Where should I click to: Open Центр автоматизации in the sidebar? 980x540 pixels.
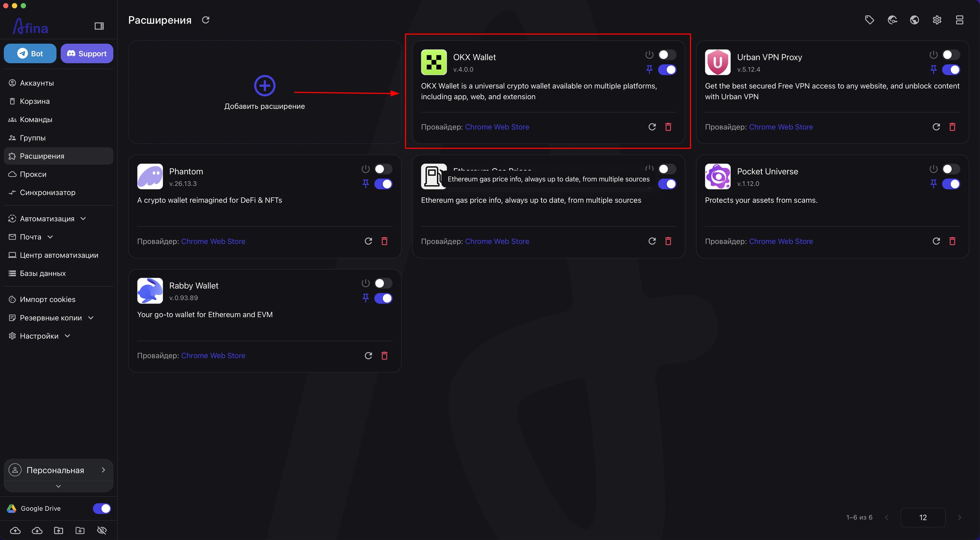pyautogui.click(x=59, y=255)
